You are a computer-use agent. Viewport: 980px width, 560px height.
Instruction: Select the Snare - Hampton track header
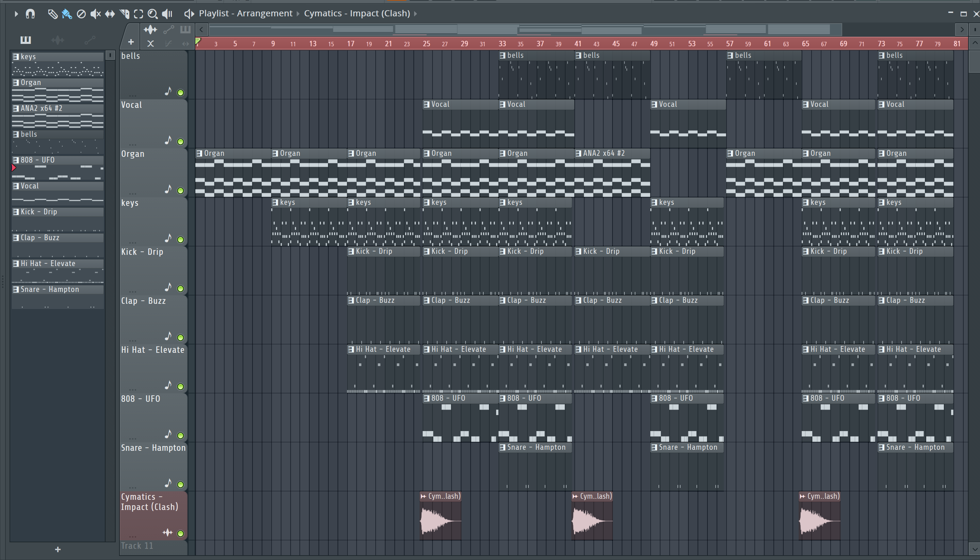(x=153, y=466)
